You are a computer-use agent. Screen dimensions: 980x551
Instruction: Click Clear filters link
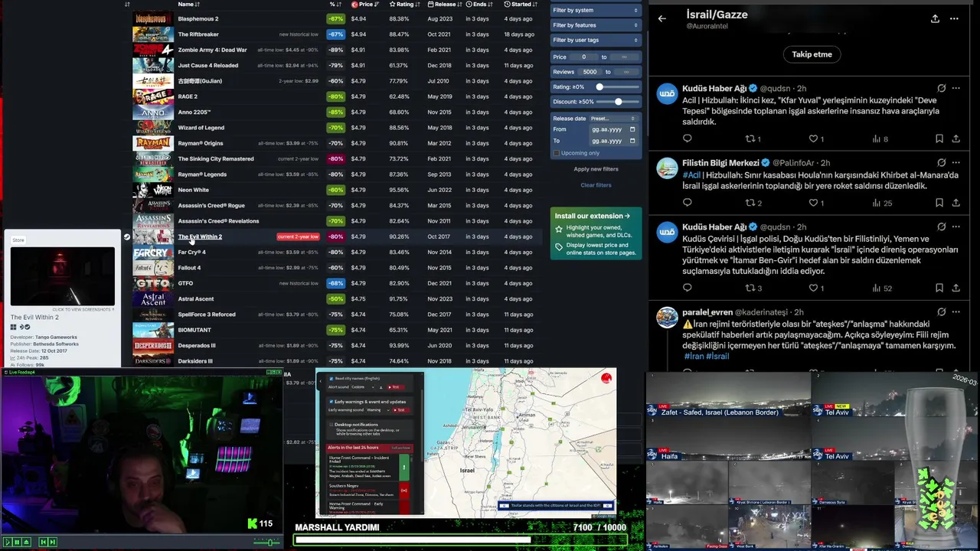596,185
